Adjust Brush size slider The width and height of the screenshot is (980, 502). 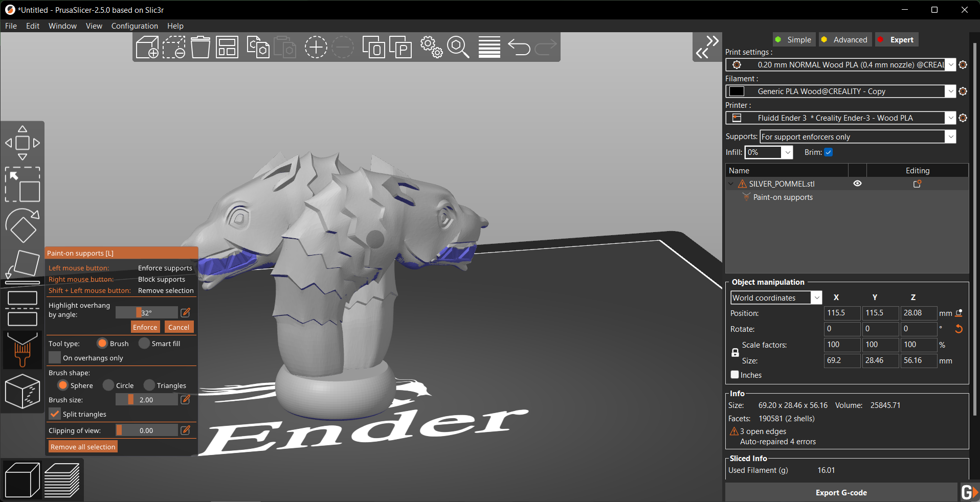(146, 400)
